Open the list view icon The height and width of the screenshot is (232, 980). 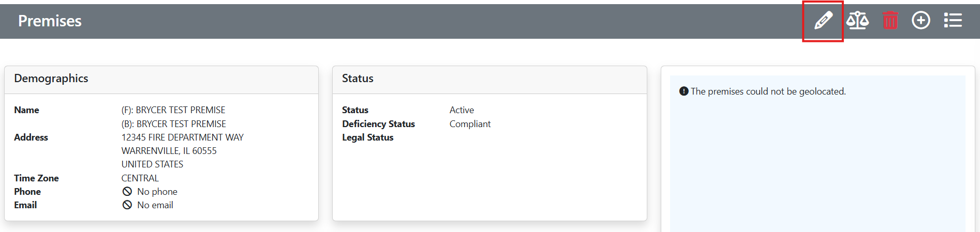click(953, 21)
